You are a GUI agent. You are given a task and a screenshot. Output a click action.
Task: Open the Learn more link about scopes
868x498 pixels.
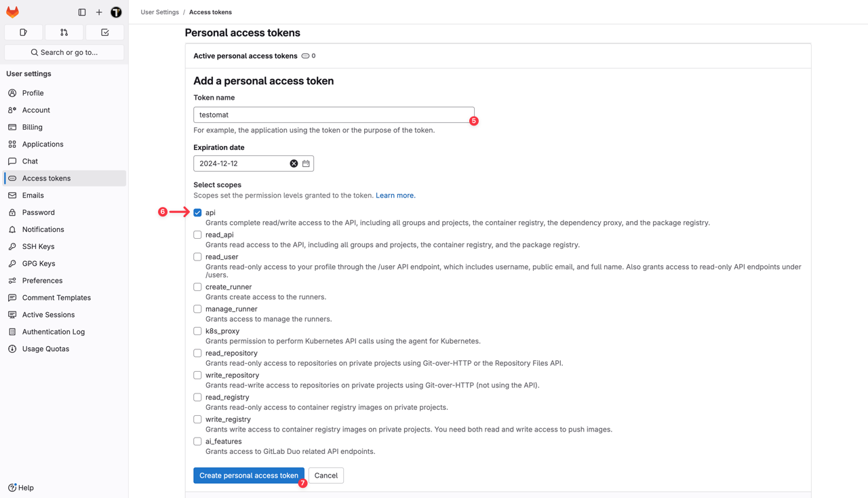[395, 195]
